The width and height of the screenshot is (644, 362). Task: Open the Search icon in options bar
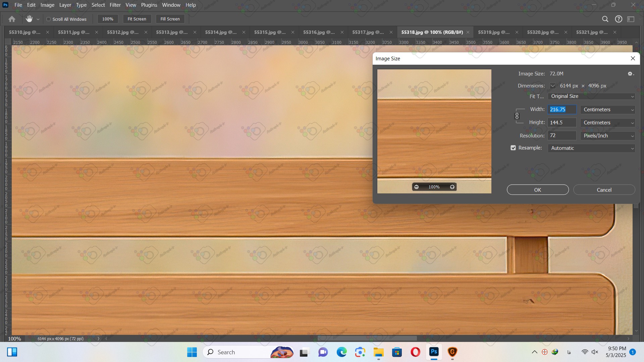point(605,19)
